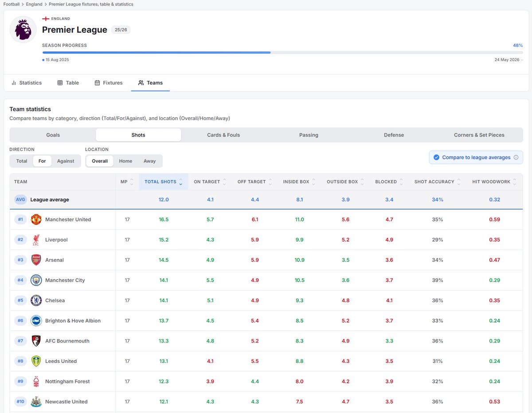Click the Premier League lion logo
The width and height of the screenshot is (532, 413).
23,30
